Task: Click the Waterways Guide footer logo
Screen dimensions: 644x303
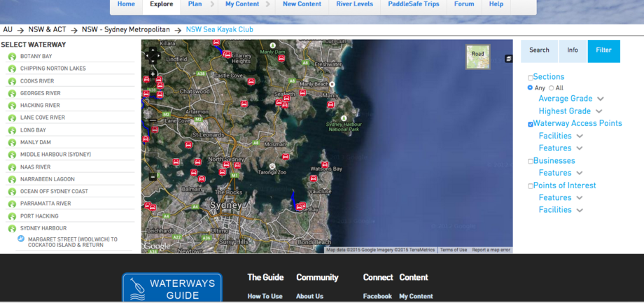Action: coord(172,288)
